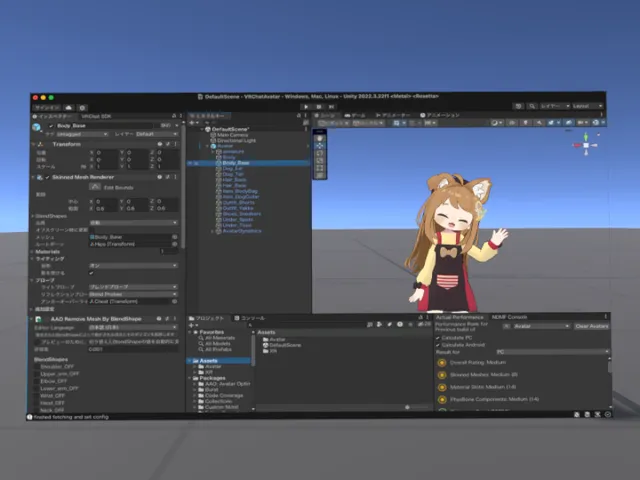Toggle 2D view button in scene toolbar

pyautogui.click(x=513, y=123)
